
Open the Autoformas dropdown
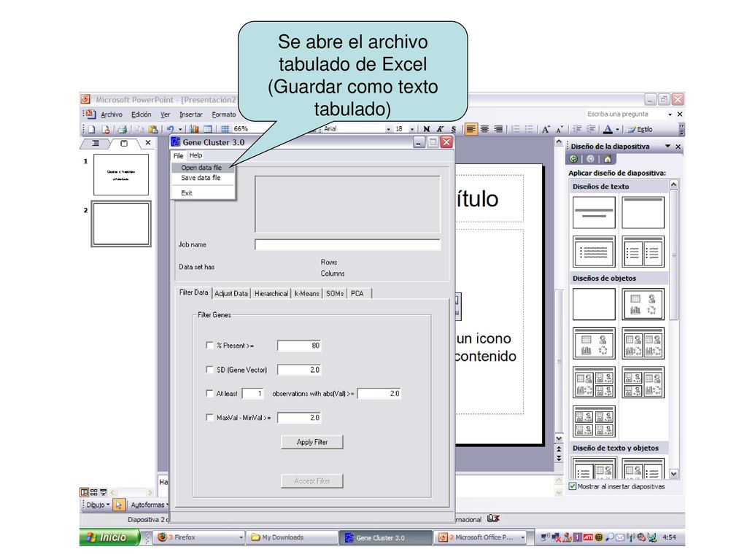click(150, 505)
